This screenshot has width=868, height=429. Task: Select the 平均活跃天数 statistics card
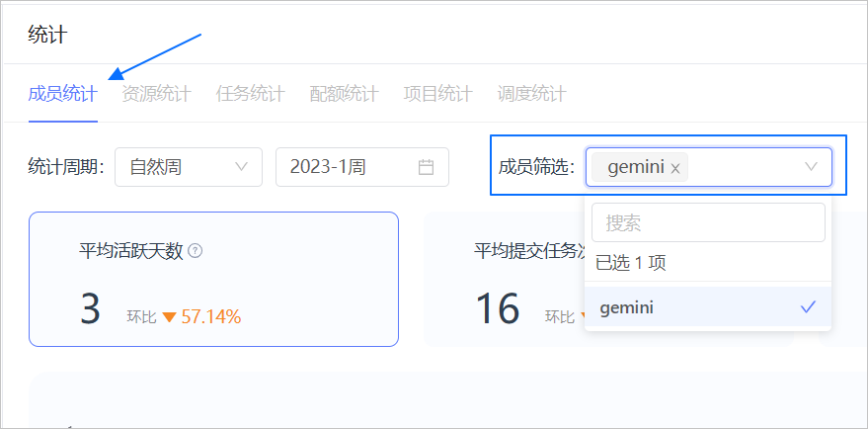coord(213,279)
